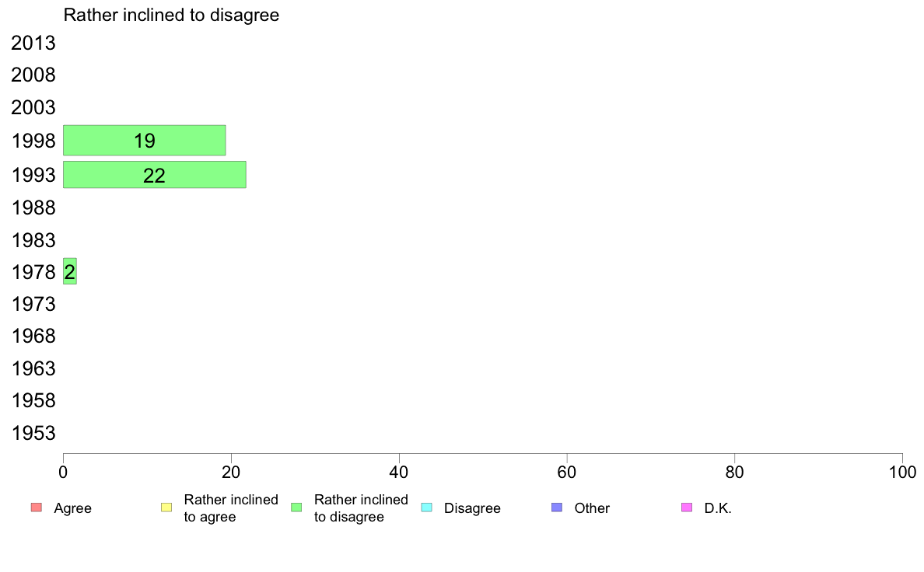Image resolution: width=924 pixels, height=572 pixels.
Task: Click the Disagree legend label
Action: [472, 508]
